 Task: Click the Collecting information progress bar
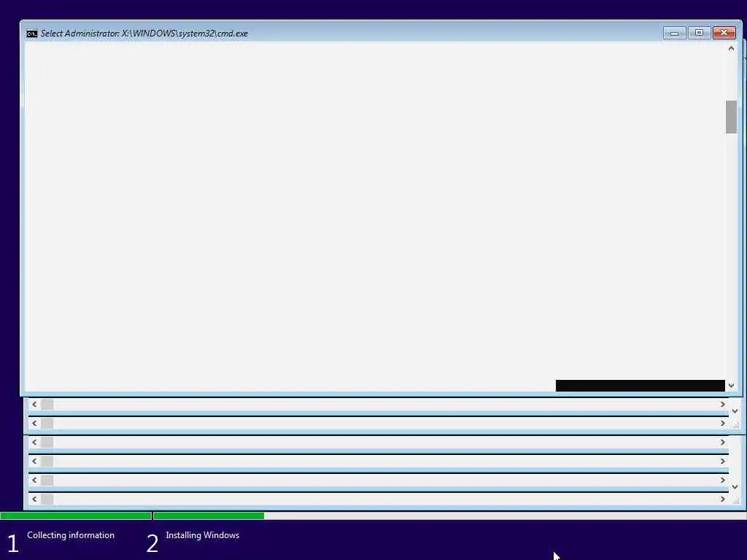tap(76, 516)
